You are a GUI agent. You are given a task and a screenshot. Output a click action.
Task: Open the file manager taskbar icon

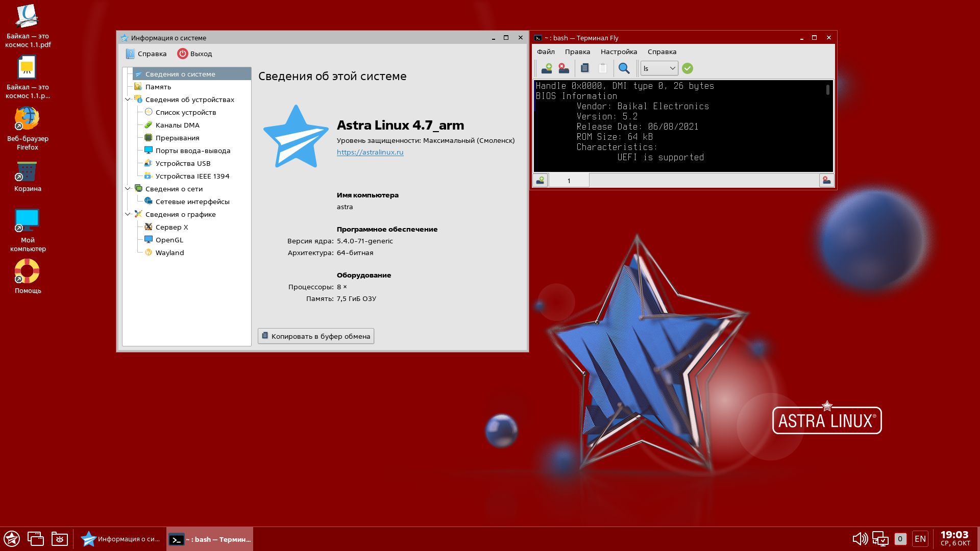pos(60,539)
